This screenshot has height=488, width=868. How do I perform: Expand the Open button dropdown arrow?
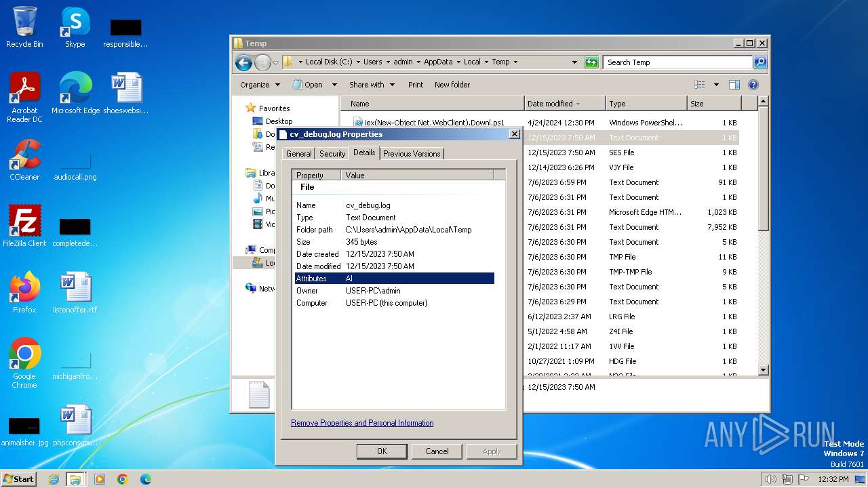point(333,85)
